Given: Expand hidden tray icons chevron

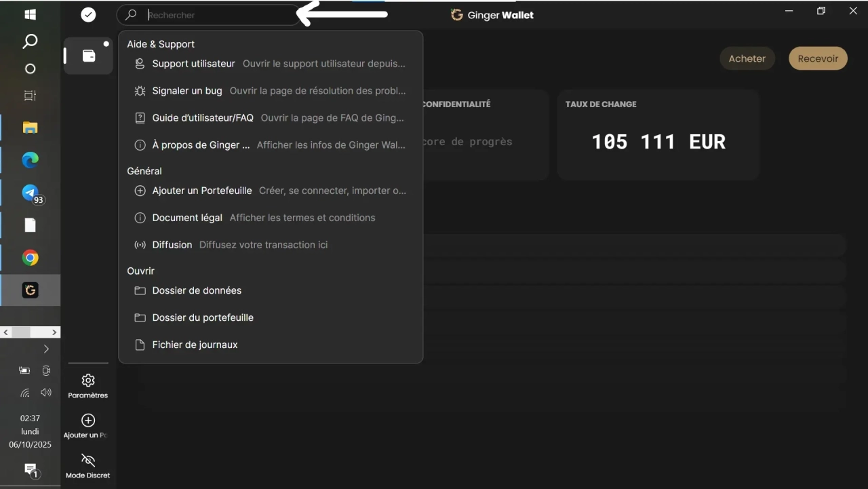Looking at the screenshot, I should point(46,349).
